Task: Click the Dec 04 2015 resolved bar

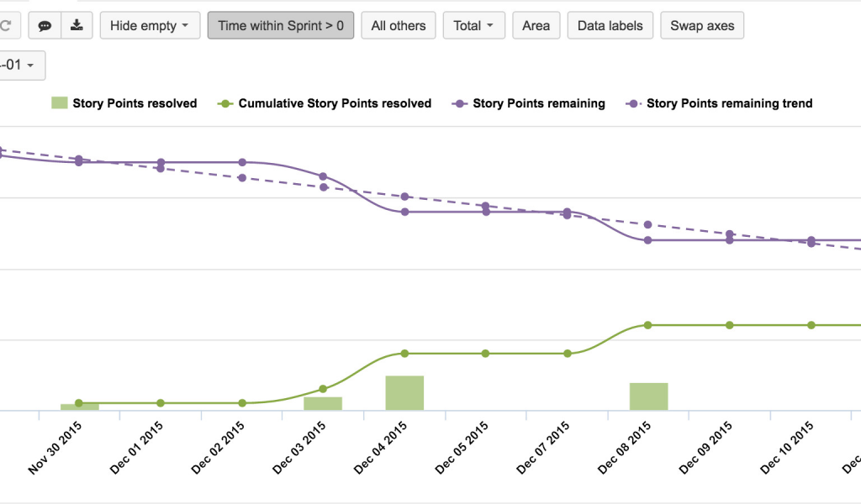Action: (x=404, y=393)
